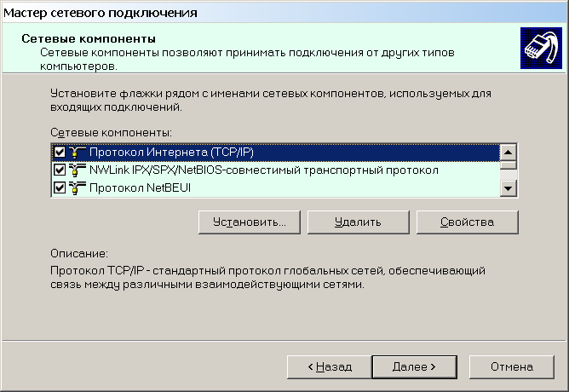Go back with the Назад button
This screenshot has height=392, width=569.
[330, 366]
